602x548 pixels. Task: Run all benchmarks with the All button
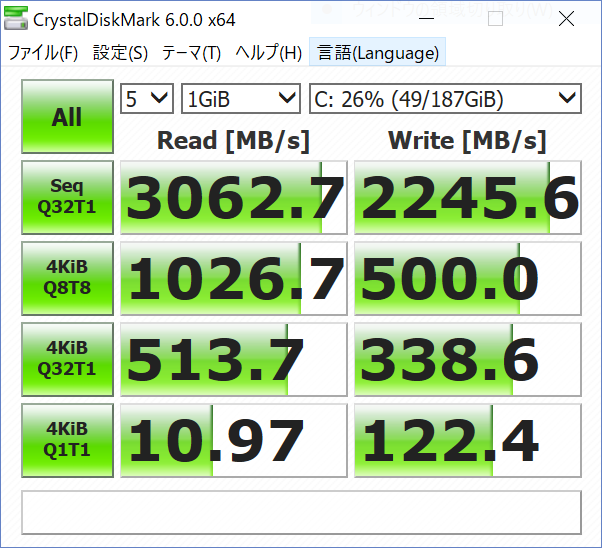(x=67, y=117)
